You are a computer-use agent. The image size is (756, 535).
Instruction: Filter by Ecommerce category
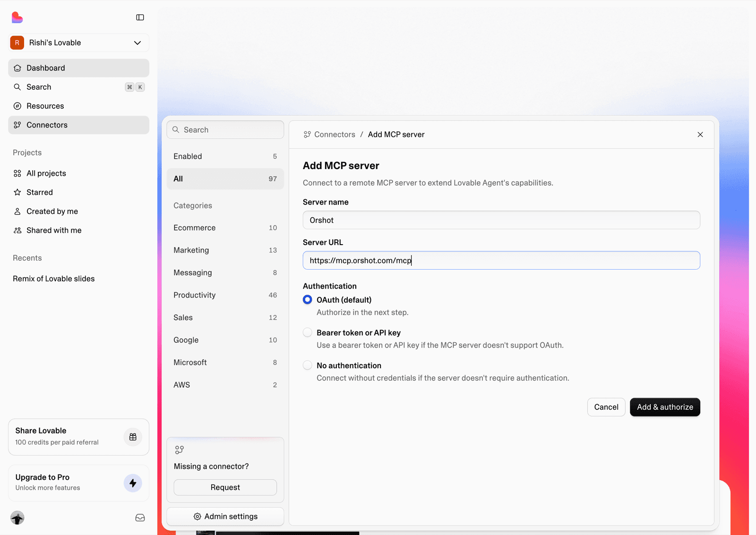click(x=225, y=228)
